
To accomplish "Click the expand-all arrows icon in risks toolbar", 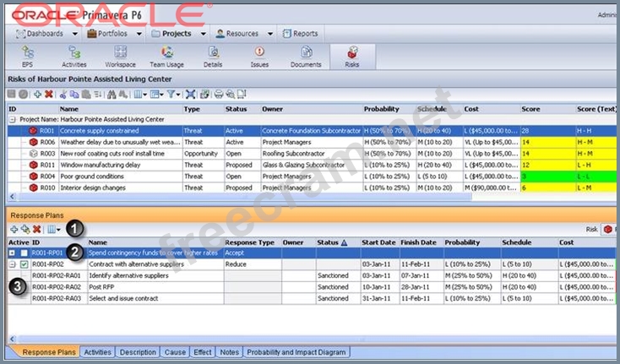I will pos(191,94).
